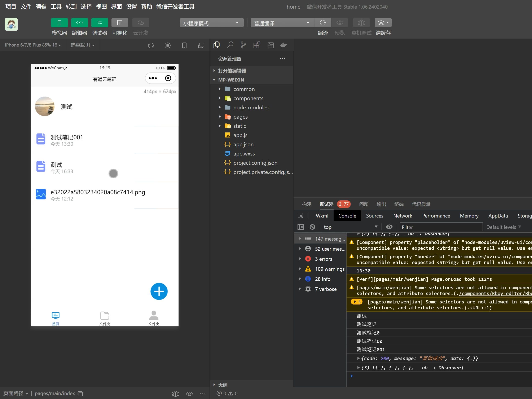
Task: Select the Console tab in debugger
Action: (x=347, y=215)
